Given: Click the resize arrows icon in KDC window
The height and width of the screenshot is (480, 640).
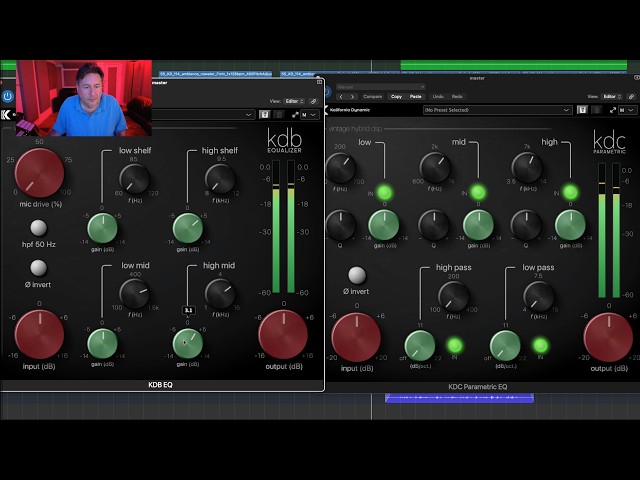Looking at the screenshot, I should pos(613,110).
